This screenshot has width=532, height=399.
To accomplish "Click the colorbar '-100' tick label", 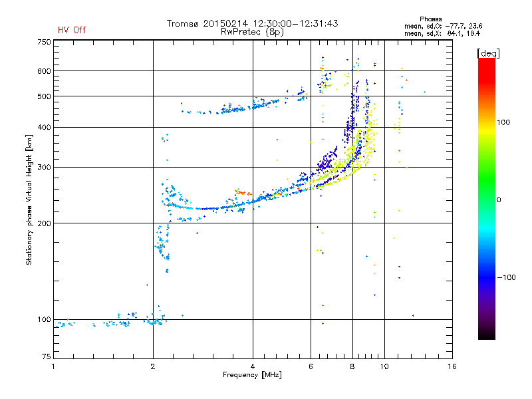I will (x=506, y=277).
